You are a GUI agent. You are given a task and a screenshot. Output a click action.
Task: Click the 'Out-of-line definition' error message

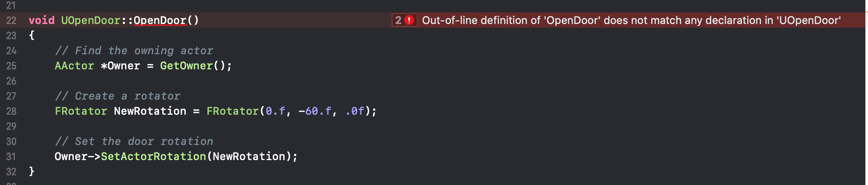(631, 20)
